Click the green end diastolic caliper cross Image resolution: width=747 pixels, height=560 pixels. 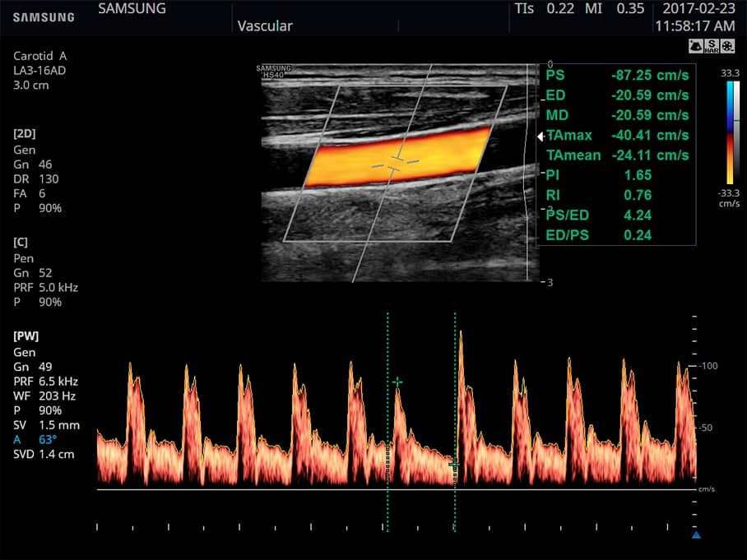455,465
